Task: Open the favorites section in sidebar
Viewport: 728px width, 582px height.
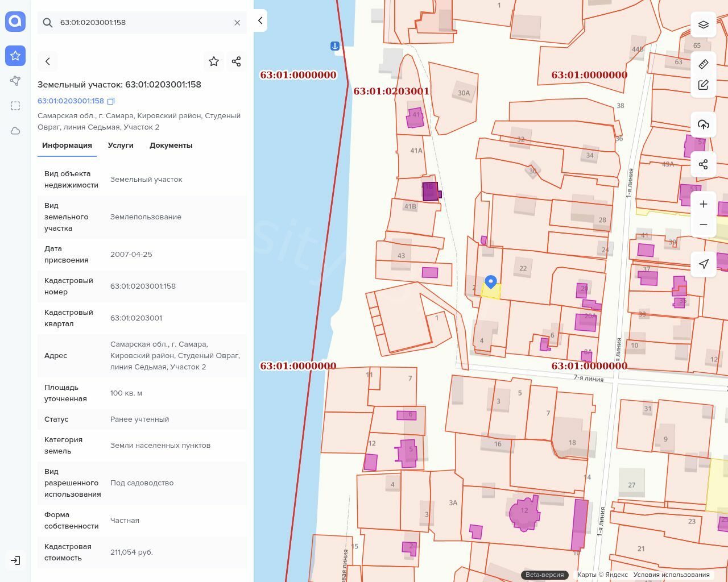Action: click(15, 56)
